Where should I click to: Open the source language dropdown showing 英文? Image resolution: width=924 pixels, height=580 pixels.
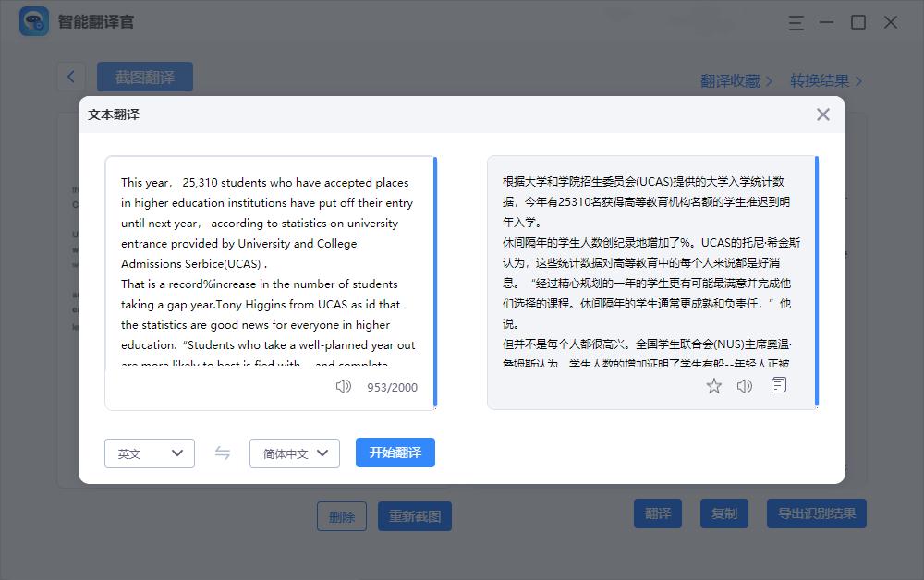tap(149, 453)
